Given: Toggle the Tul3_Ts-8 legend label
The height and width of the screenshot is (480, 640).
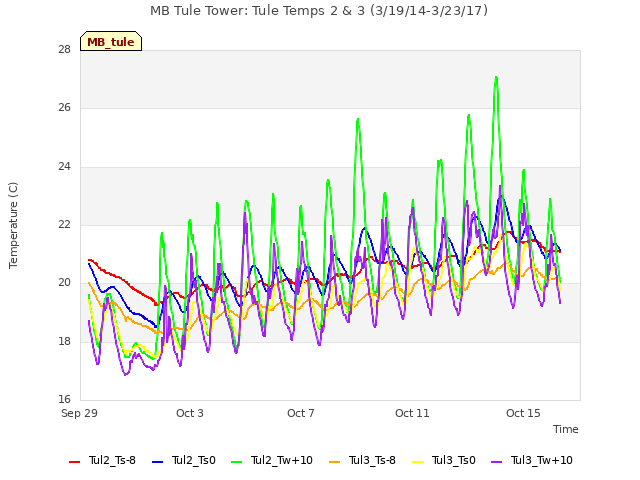Looking at the screenshot, I should tap(372, 460).
